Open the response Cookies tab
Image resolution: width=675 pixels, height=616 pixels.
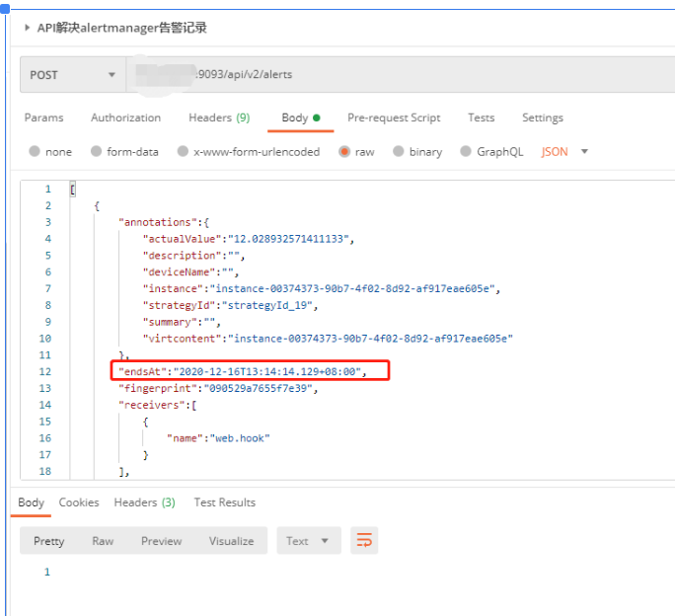pyautogui.click(x=79, y=502)
